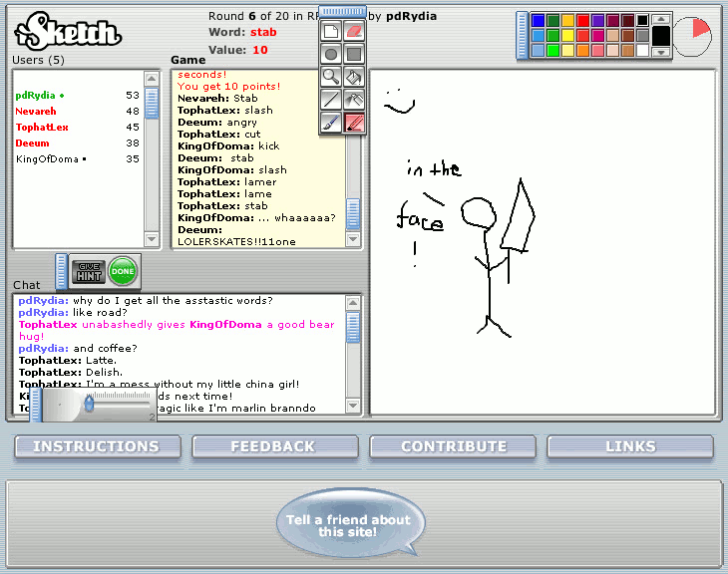The height and width of the screenshot is (574, 728).
Task: Choose the filled square shape tool
Action: (354, 54)
